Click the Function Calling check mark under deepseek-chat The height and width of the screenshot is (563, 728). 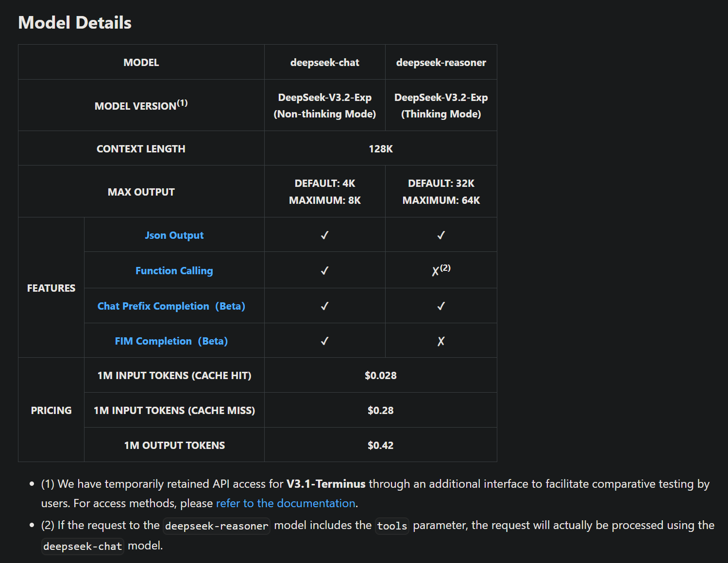pos(325,271)
